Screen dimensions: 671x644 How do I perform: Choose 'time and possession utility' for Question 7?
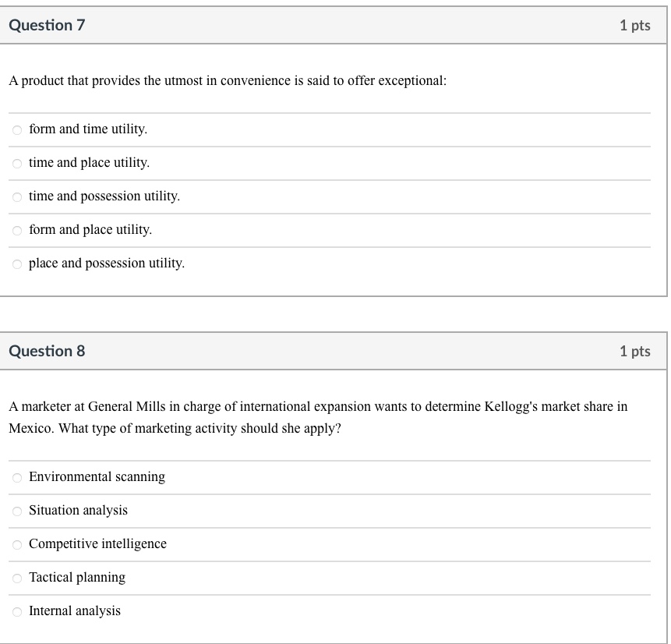click(104, 196)
